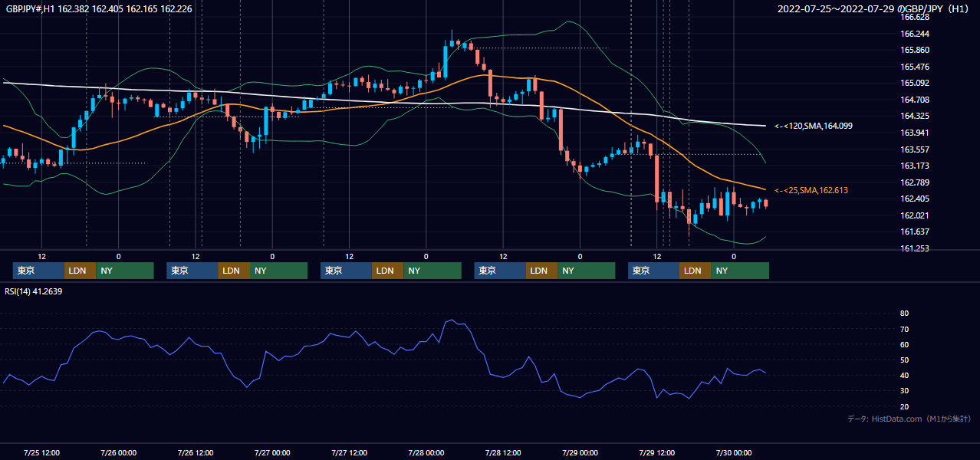Image resolution: width=980 pixels, height=460 pixels.
Task: Click the LDN session block for 7/29
Action: (x=695, y=271)
